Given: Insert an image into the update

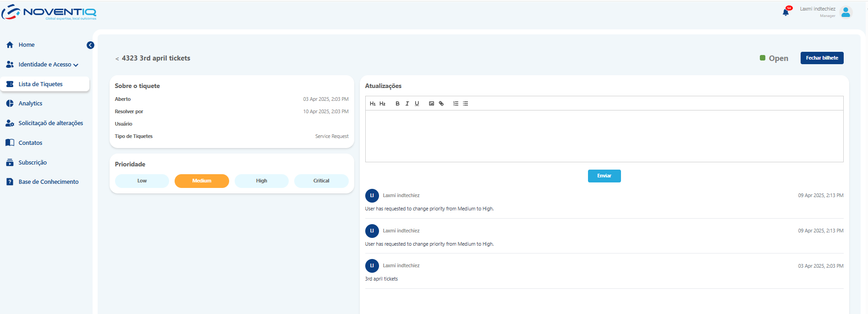Looking at the screenshot, I should pos(431,104).
